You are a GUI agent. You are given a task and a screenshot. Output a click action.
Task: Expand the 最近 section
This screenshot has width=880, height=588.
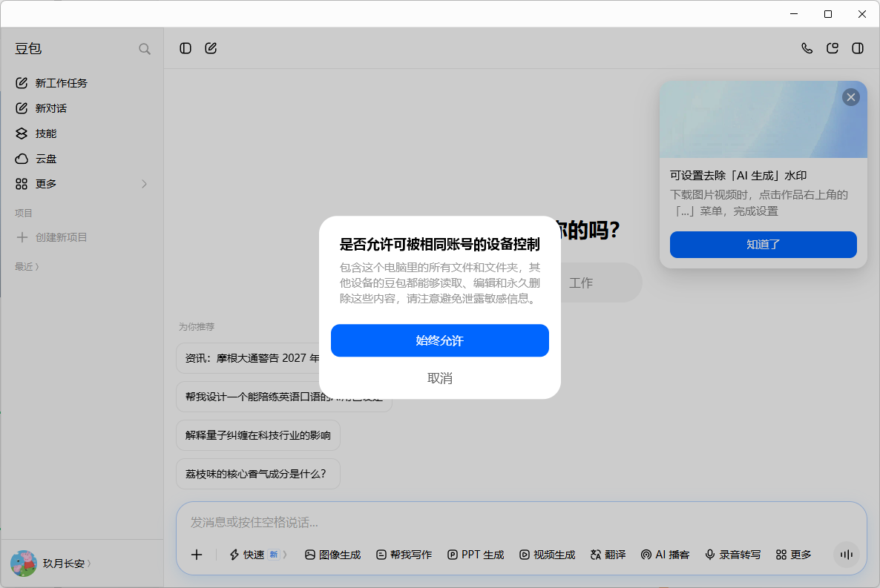tap(27, 266)
